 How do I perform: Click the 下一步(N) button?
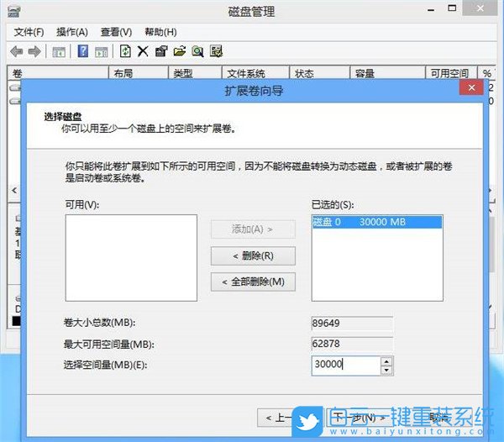coord(359,418)
